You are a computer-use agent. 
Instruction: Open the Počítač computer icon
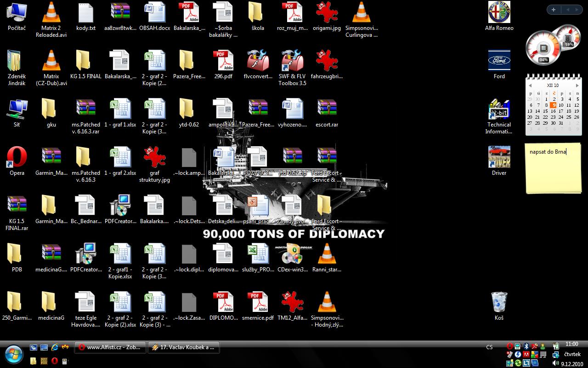tap(17, 14)
